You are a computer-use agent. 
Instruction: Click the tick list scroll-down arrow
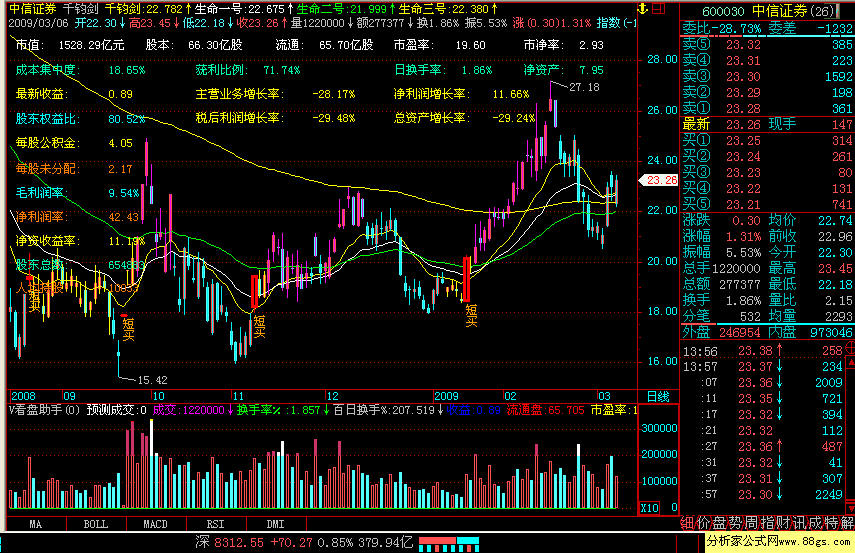pyautogui.click(x=850, y=507)
